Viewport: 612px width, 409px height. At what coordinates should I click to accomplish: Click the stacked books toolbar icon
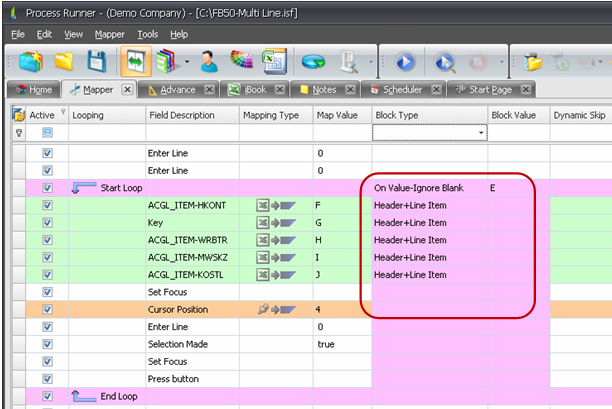(x=166, y=61)
